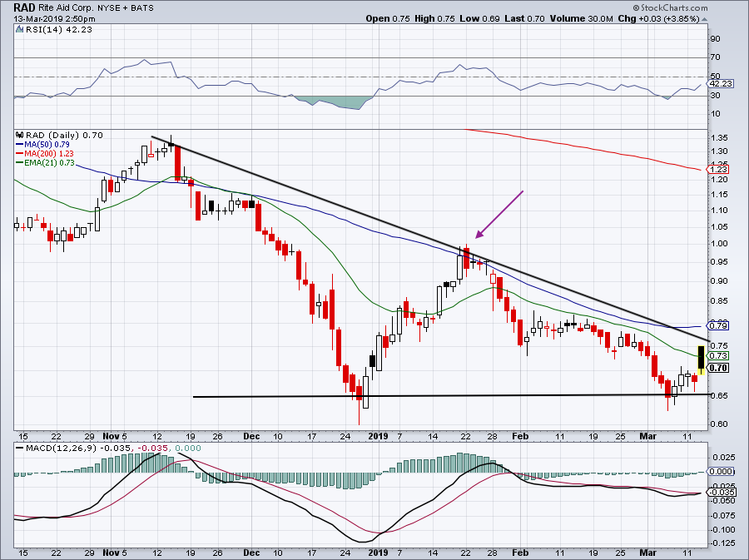Click the EMA(21) 0.73 legend text
This screenshot has height=560, width=749.
pyautogui.click(x=50, y=163)
